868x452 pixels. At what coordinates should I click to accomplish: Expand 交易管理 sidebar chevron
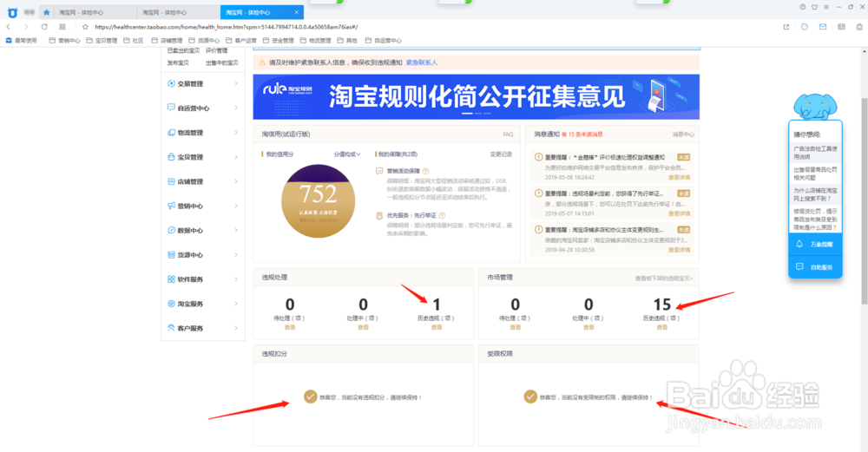point(236,83)
